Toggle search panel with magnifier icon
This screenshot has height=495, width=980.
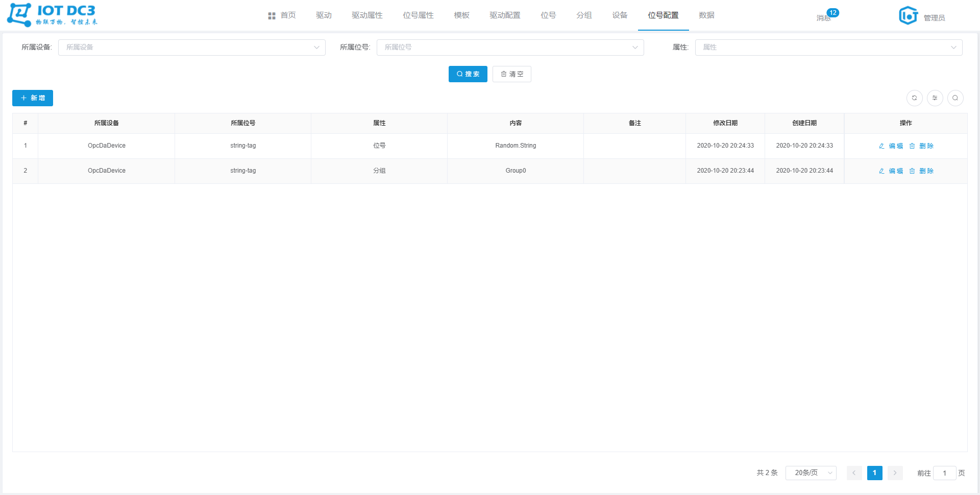pyautogui.click(x=955, y=98)
